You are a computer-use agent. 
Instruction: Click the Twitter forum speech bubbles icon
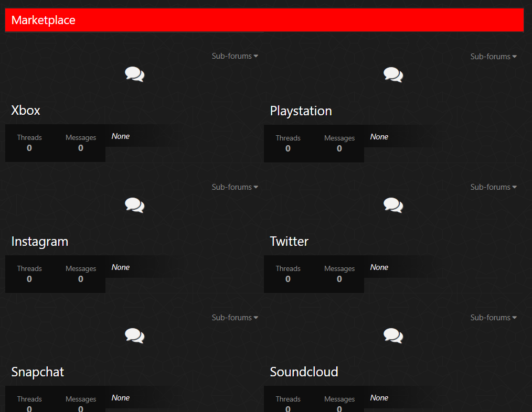[393, 205]
